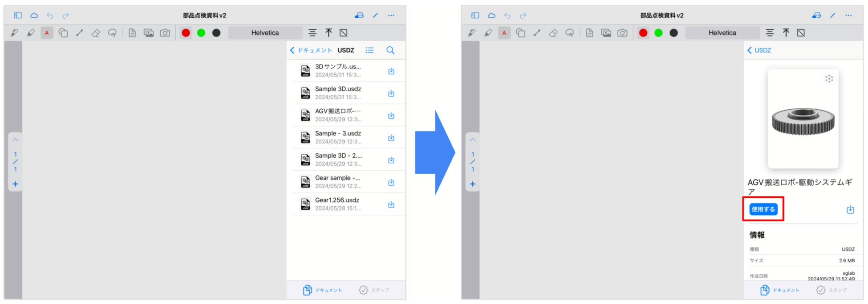
Task: Undo last action in left screen
Action: 50,16
